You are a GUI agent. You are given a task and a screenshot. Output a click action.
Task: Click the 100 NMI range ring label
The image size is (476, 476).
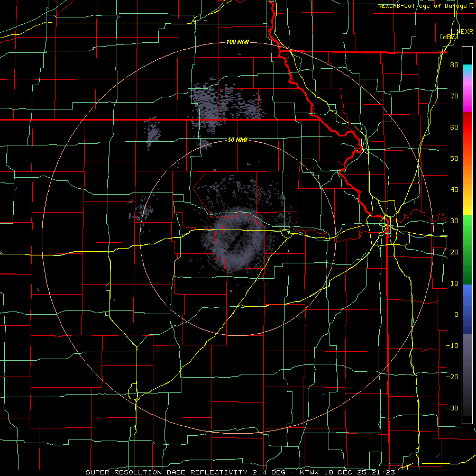(237, 42)
